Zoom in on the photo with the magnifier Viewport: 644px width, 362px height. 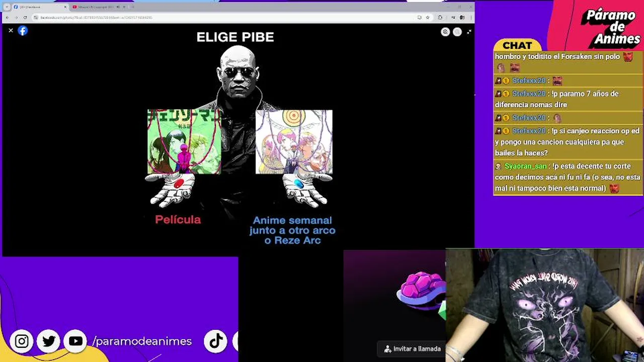pyautogui.click(x=445, y=32)
